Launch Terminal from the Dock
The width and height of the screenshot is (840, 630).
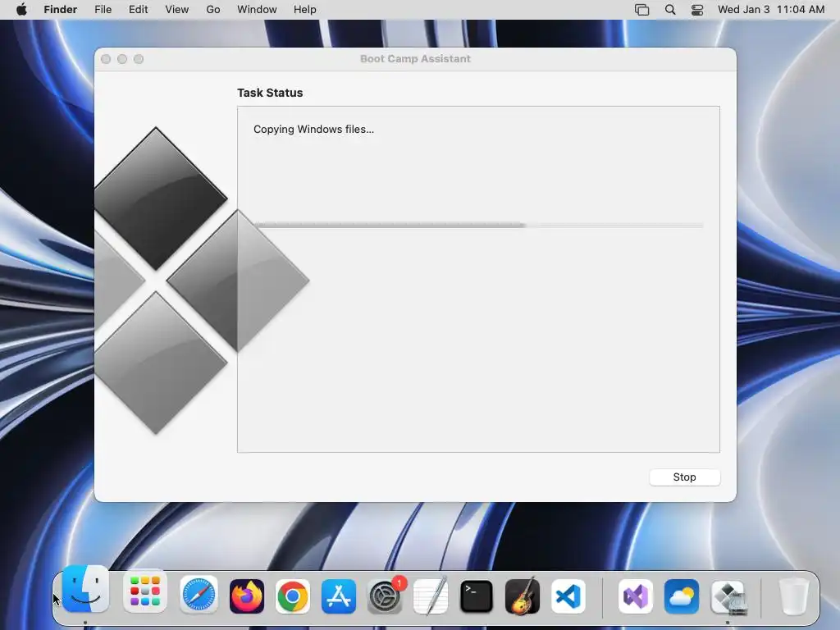tap(477, 596)
